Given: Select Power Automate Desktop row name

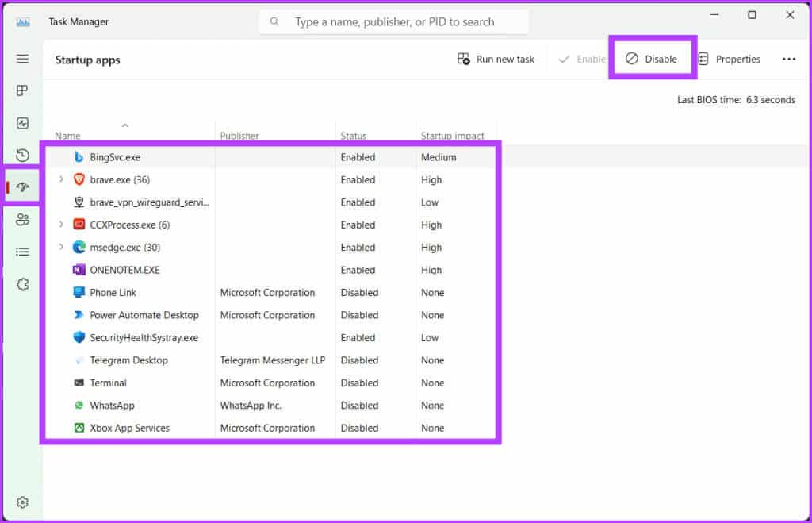Looking at the screenshot, I should [144, 315].
